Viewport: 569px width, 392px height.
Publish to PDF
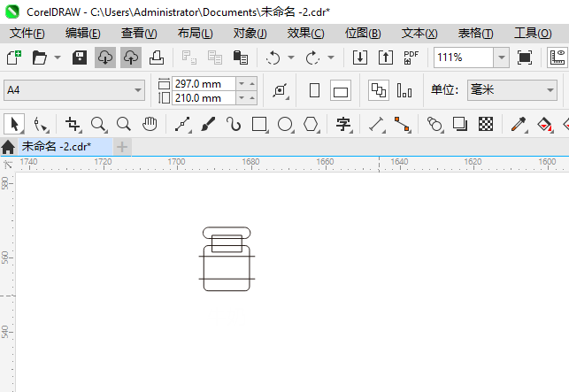tap(411, 58)
